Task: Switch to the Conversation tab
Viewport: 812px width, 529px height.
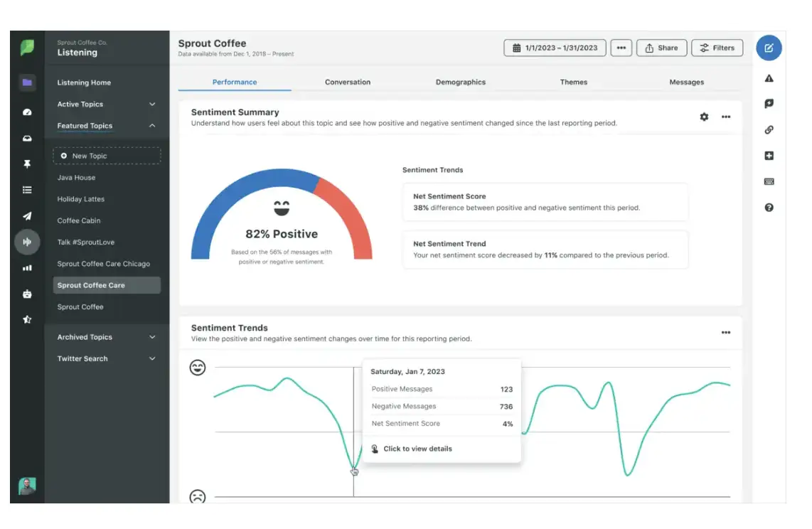Action: coord(348,82)
